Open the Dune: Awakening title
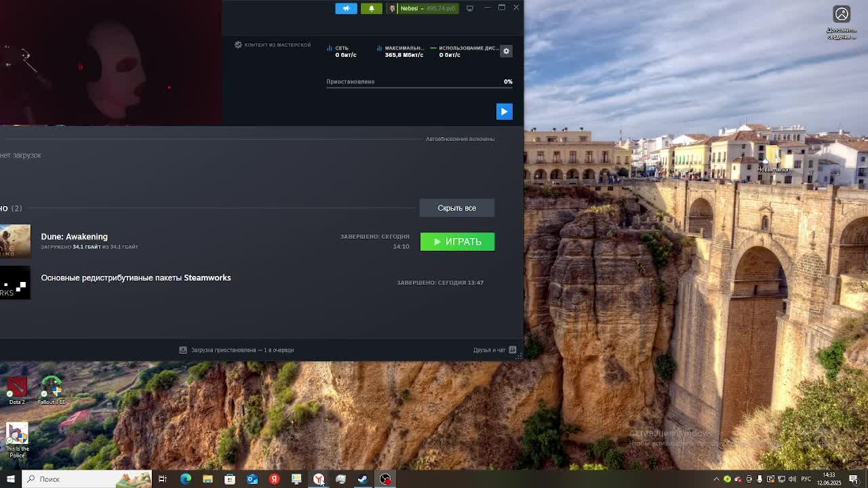 coord(74,237)
